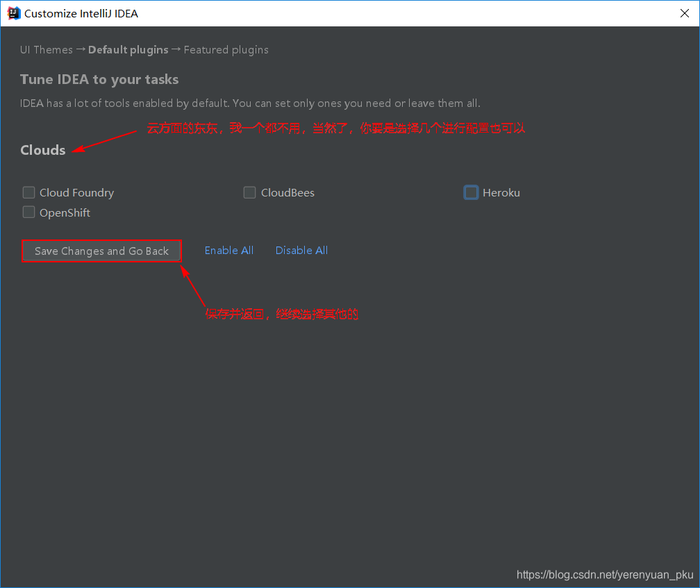Viewport: 700px width, 588px height.
Task: Toggle the Heroku checkbox
Action: click(471, 193)
